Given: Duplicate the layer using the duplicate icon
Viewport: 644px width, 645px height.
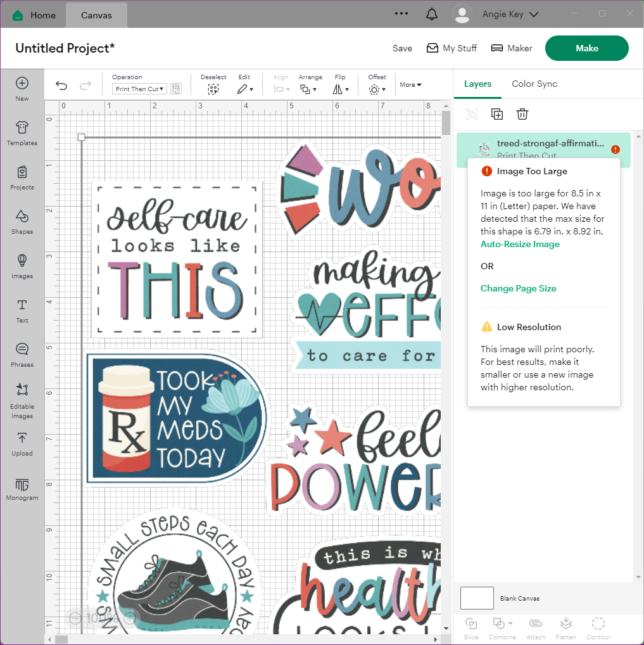Looking at the screenshot, I should [497, 114].
